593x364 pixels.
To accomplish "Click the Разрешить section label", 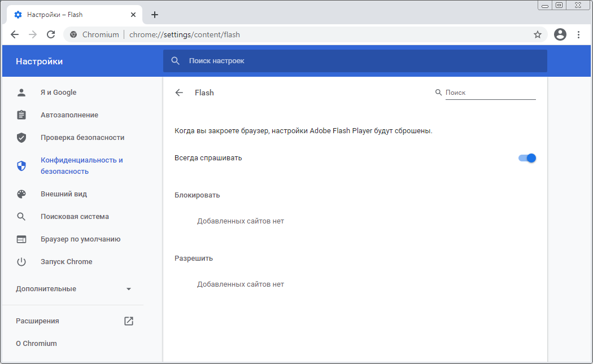I will coord(194,258).
